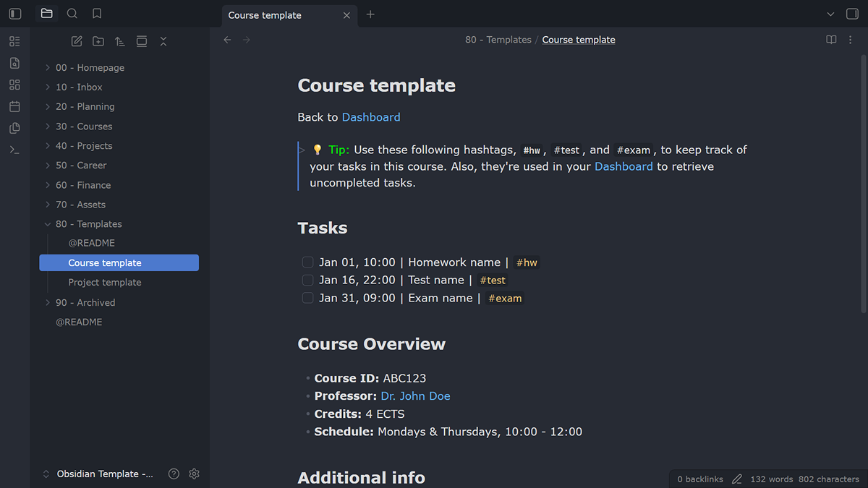Viewport: 868px width, 488px height.
Task: Check the Exam name task checkbox
Action: tap(307, 298)
